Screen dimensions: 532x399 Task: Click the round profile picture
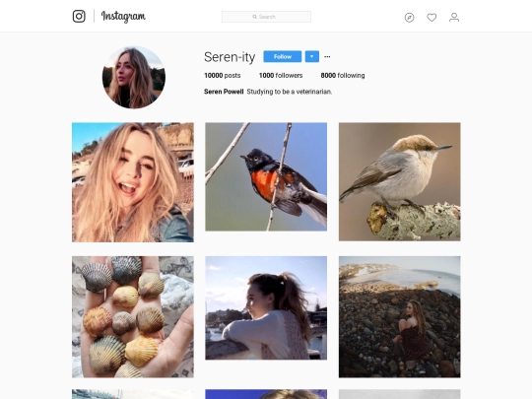(x=134, y=78)
